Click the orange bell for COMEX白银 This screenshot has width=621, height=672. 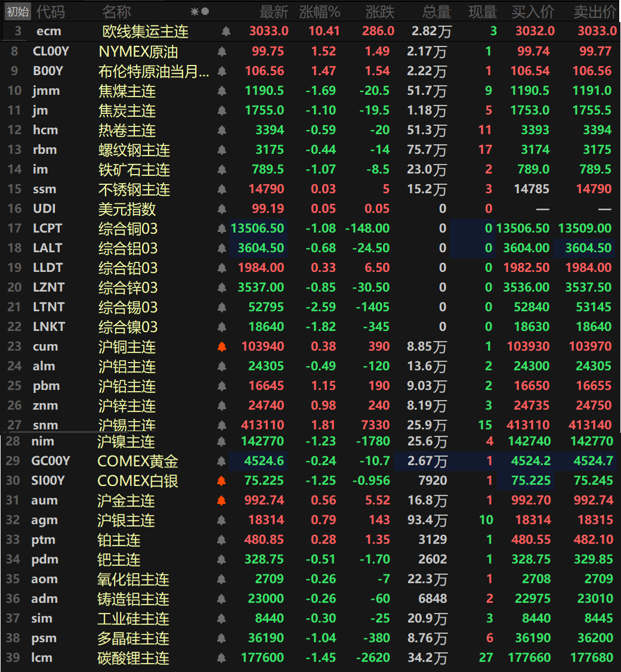coord(221,481)
